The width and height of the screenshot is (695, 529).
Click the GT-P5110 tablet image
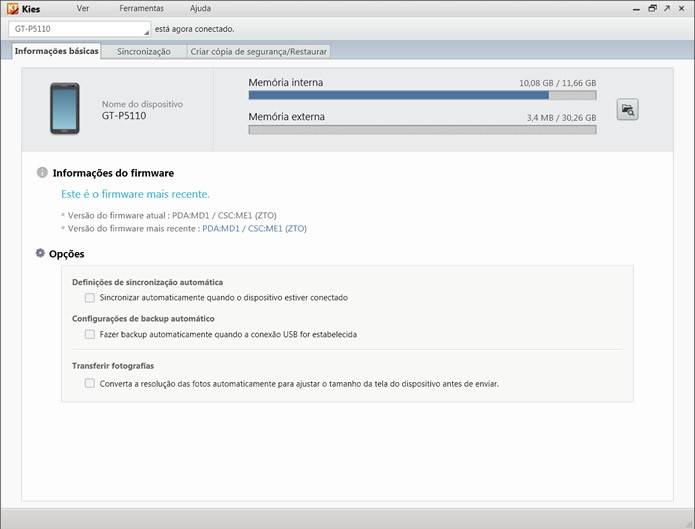[x=65, y=109]
